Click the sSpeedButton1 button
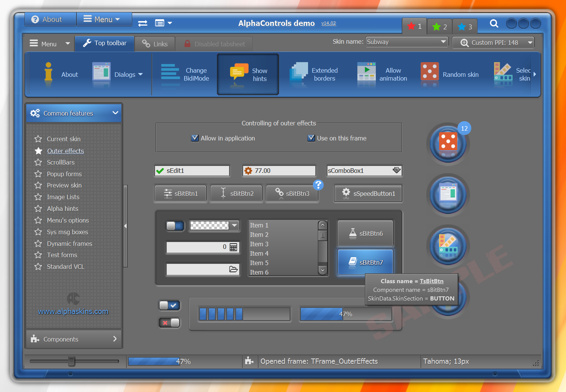 pos(368,194)
